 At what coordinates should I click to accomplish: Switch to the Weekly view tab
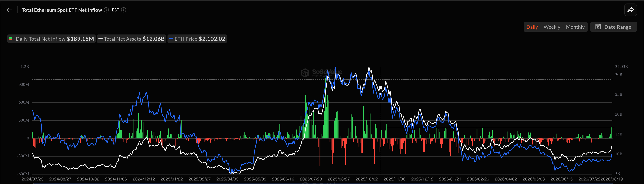tap(552, 27)
